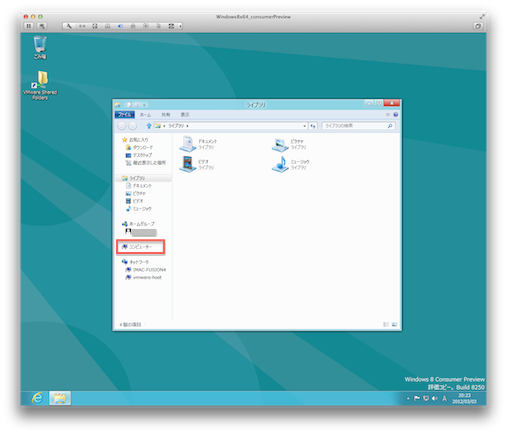Go up one level with blue arrow
507x434 pixels.
[149, 126]
